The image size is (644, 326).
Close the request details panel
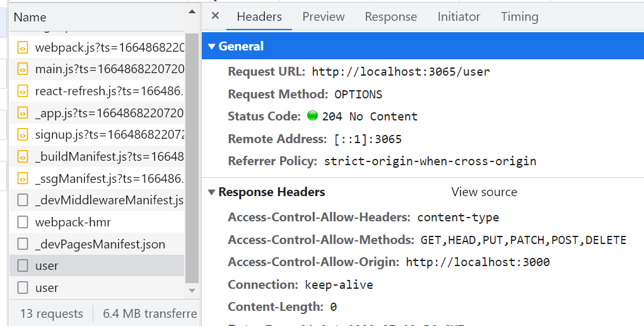[x=215, y=16]
